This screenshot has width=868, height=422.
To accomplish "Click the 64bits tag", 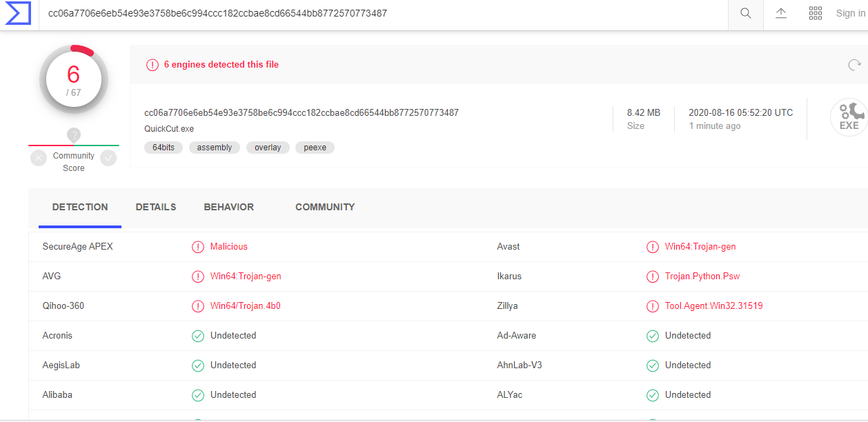I will [x=164, y=148].
